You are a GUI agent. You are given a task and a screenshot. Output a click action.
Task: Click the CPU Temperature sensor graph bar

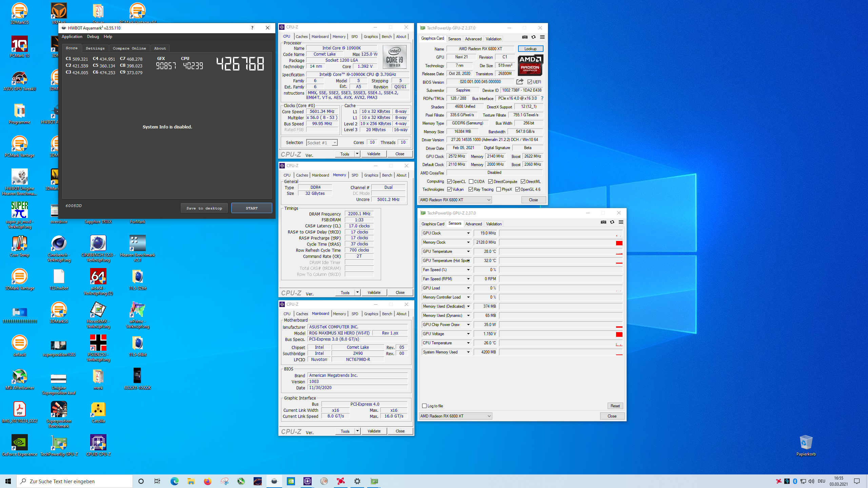pos(561,343)
